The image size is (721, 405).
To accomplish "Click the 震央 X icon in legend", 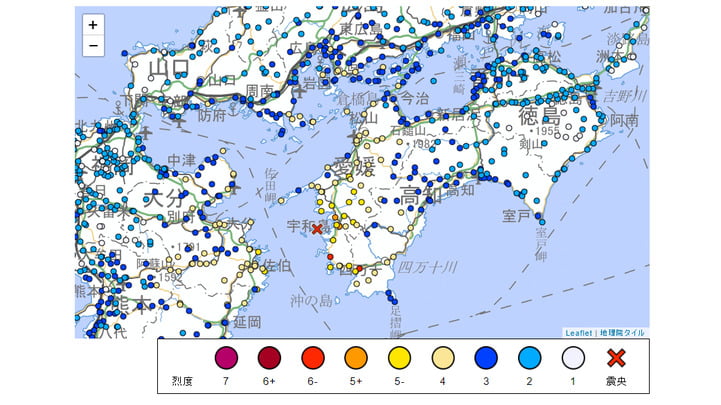I will [615, 357].
